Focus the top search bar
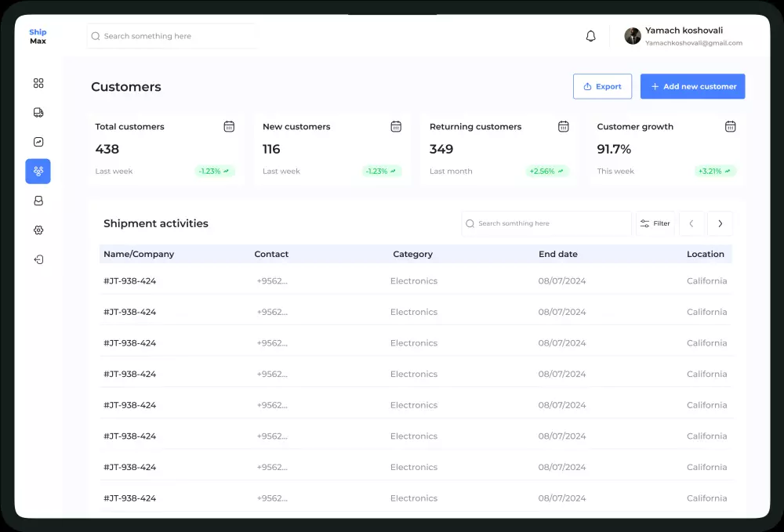Image resolution: width=784 pixels, height=532 pixels. coord(172,36)
